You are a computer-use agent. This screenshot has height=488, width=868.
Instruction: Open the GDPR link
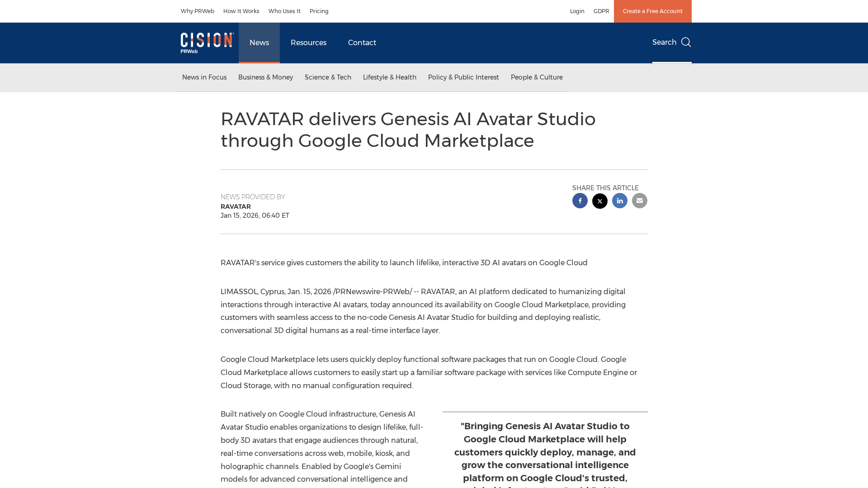tap(601, 11)
